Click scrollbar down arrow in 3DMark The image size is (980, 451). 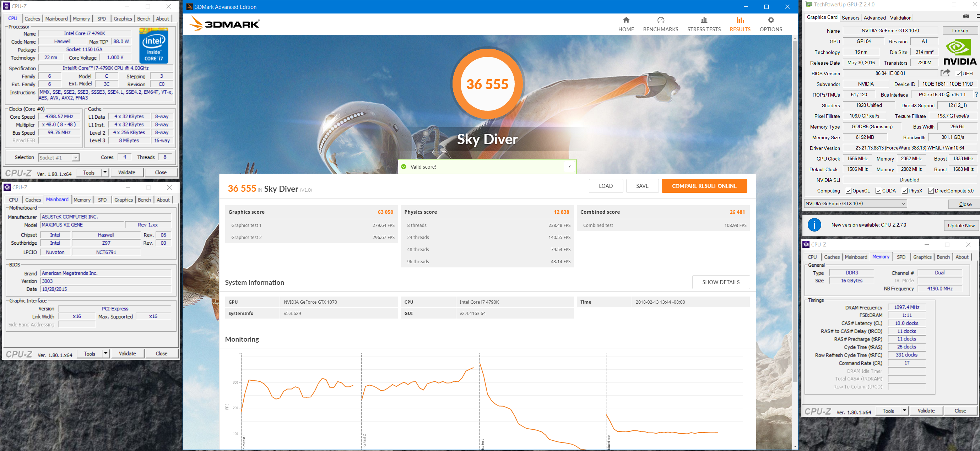795,446
